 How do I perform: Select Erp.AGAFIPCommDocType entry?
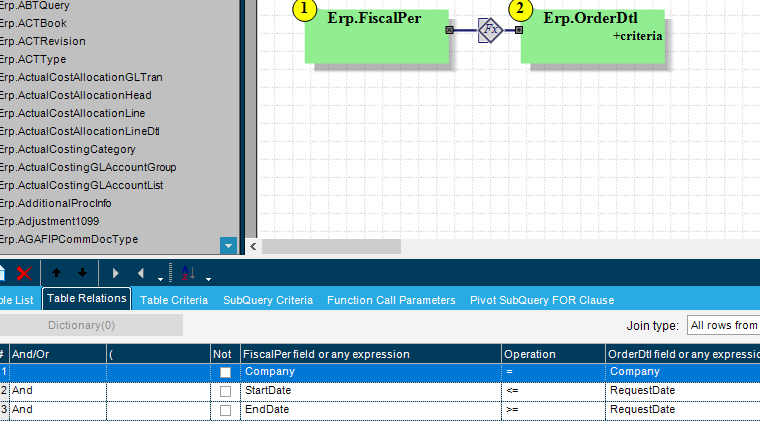point(69,239)
